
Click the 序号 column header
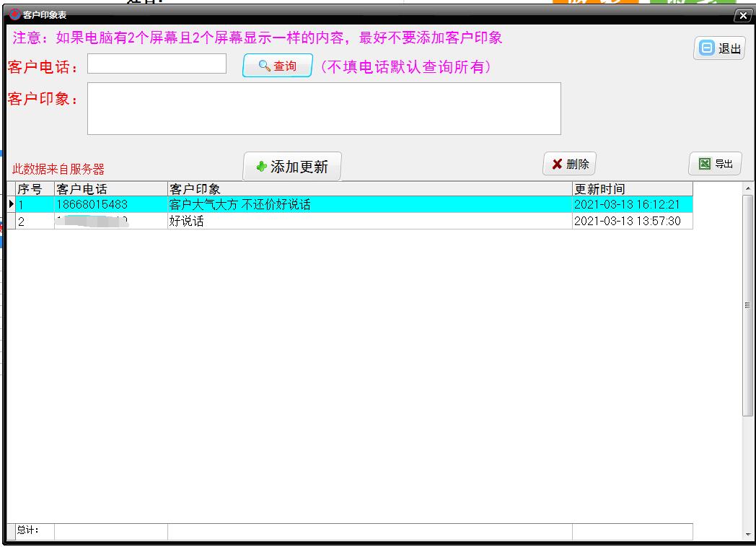click(x=35, y=188)
